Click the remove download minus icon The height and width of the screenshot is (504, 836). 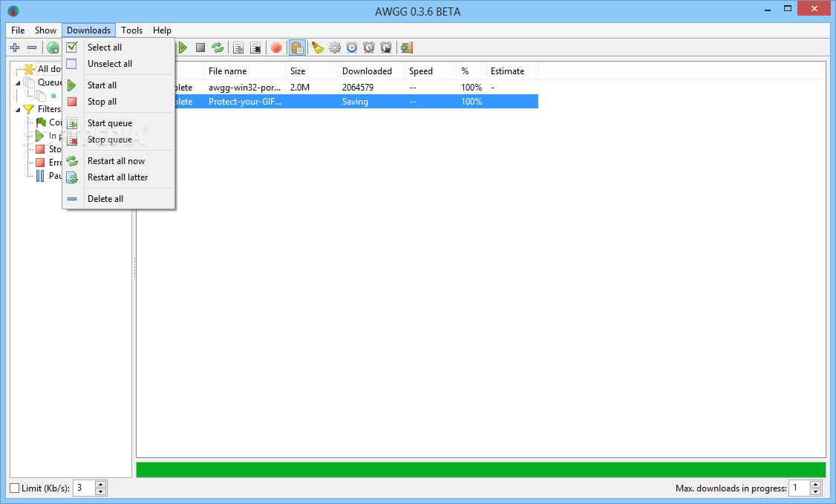coord(32,48)
